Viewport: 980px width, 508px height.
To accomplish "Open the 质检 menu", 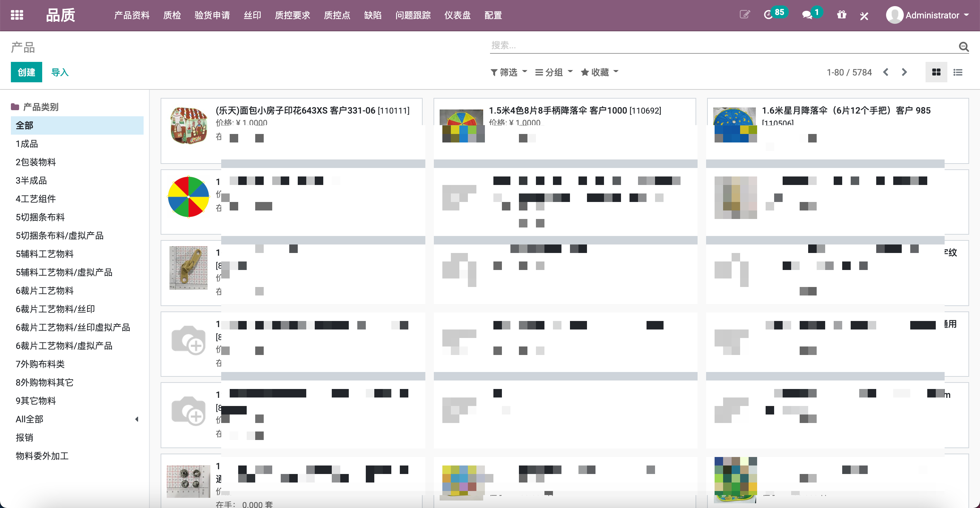I will point(172,15).
